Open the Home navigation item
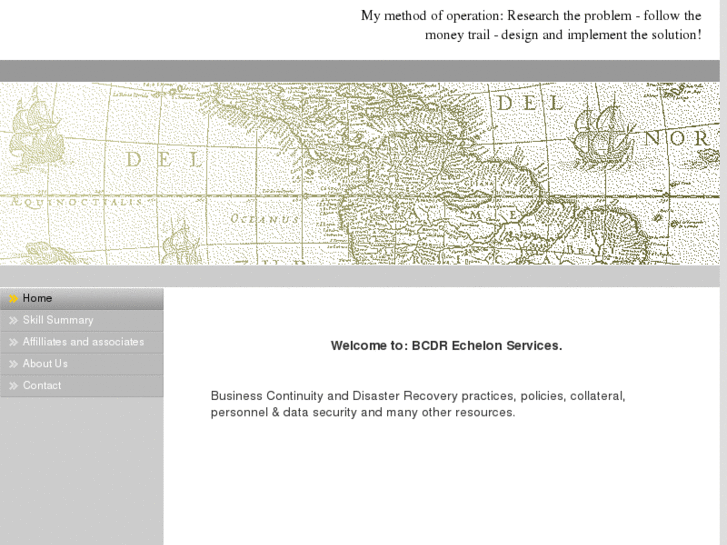The image size is (727, 545). click(82, 299)
